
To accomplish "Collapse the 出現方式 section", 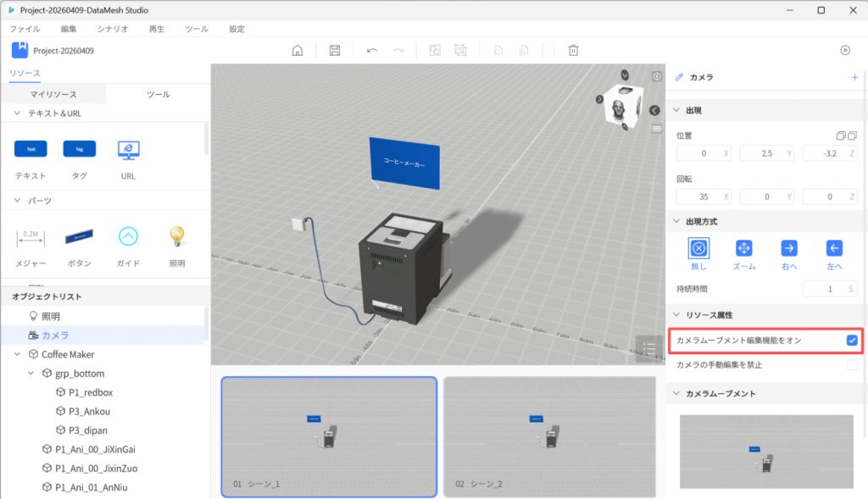I will (x=676, y=221).
